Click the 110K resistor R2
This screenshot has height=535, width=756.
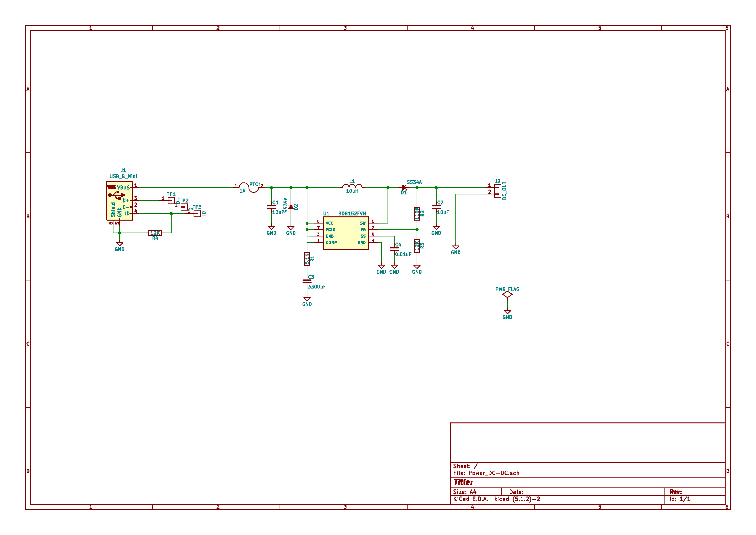(417, 213)
